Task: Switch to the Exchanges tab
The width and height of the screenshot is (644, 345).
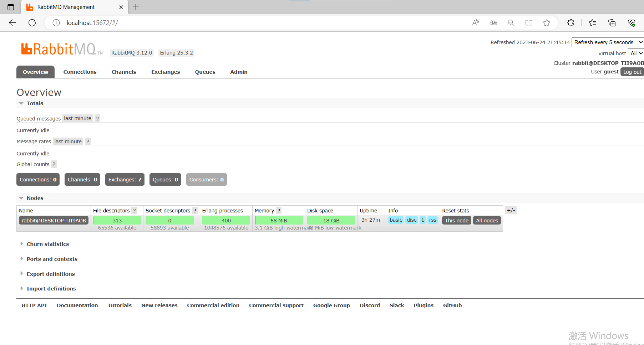Action: point(166,72)
